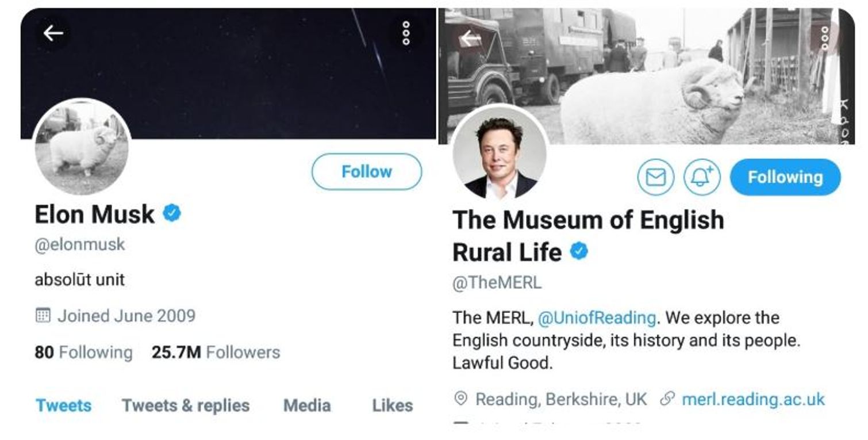
Task: Select the Media tab
Action: click(307, 405)
